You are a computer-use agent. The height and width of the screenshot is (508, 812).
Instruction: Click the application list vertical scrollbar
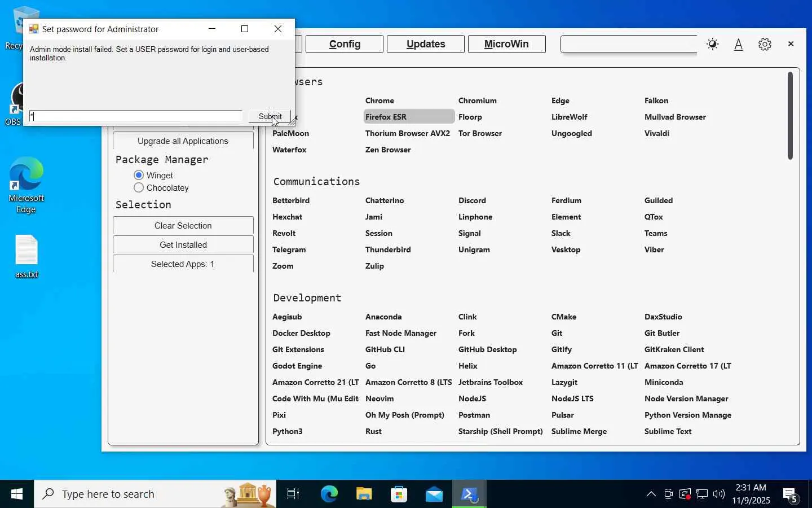point(791,116)
